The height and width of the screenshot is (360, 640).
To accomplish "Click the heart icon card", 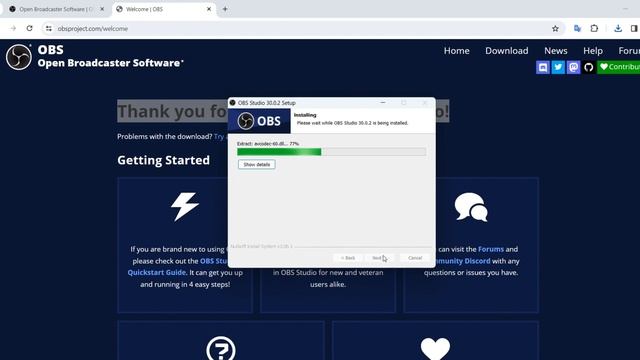I will [x=435, y=348].
